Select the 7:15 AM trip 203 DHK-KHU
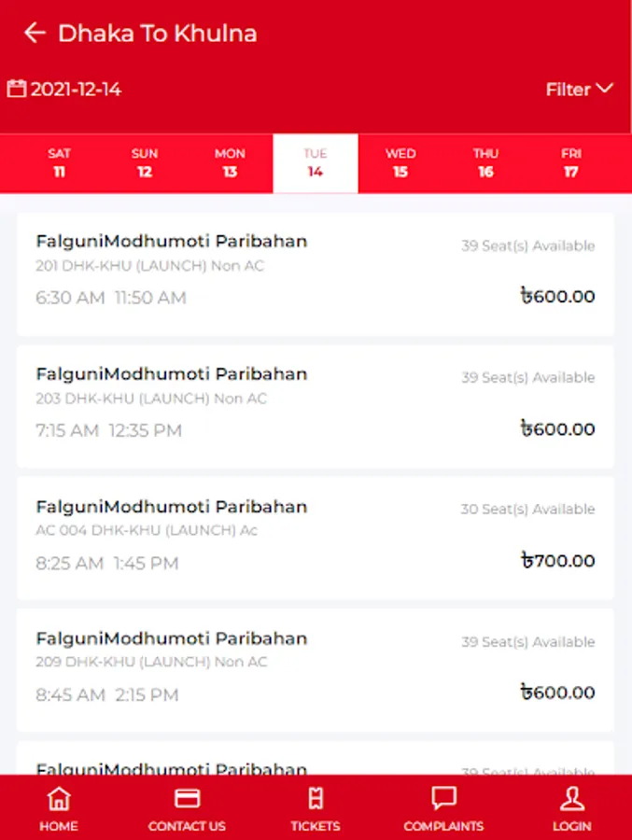 [316, 407]
